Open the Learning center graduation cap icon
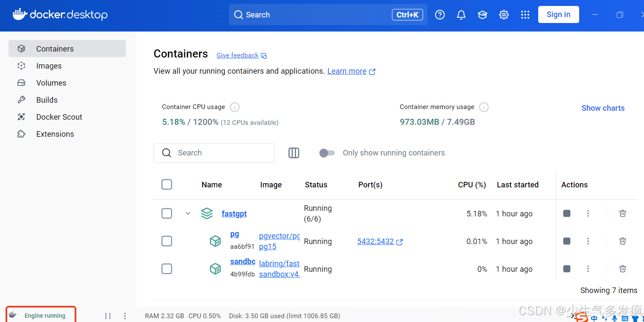Image resolution: width=644 pixels, height=322 pixels. tap(482, 15)
